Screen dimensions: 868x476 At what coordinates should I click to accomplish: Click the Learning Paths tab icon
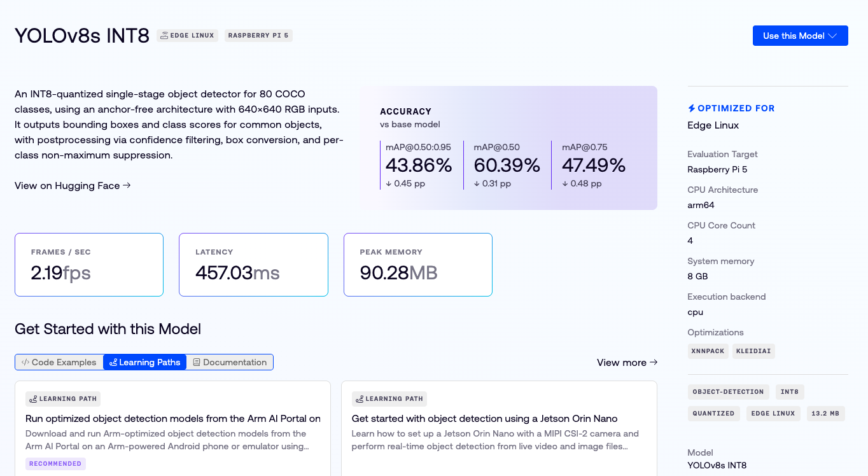[113, 362]
